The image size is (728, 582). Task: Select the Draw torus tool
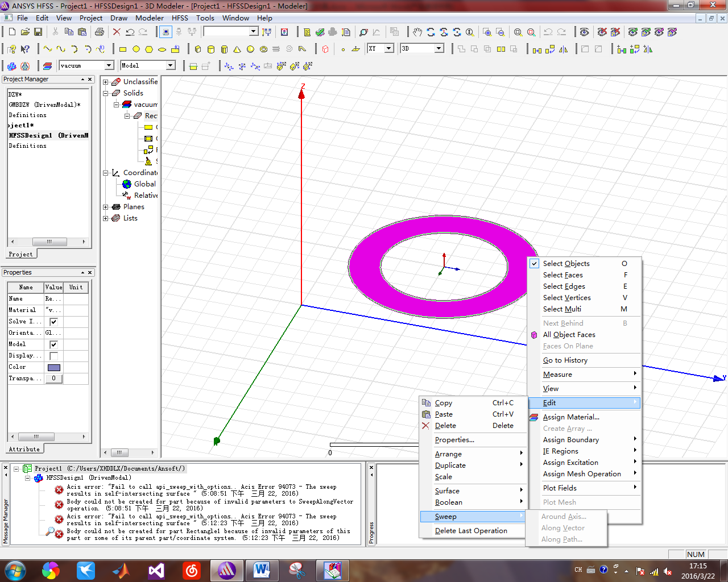263,49
